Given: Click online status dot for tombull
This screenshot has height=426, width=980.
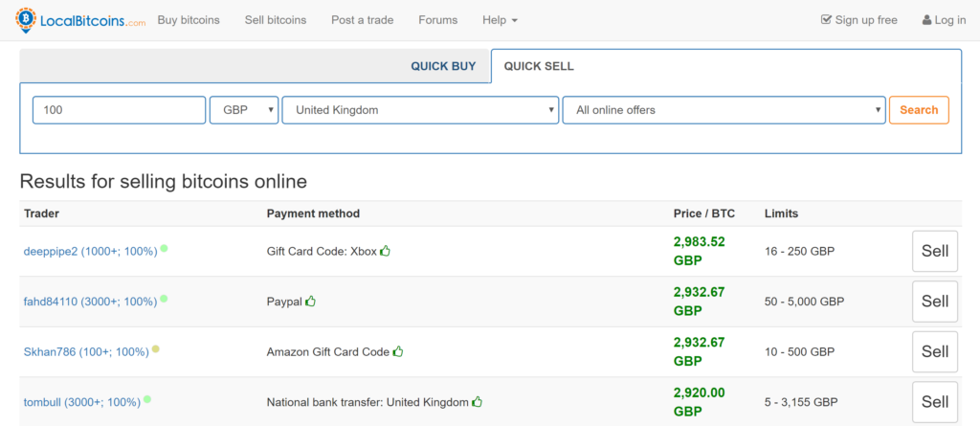Looking at the screenshot, I should (146, 399).
